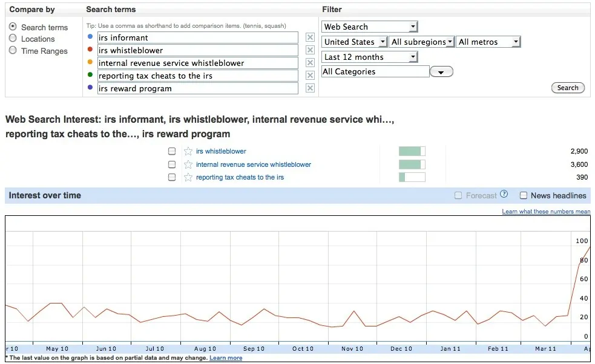Select Compare by Locations
The width and height of the screenshot is (595, 364).
click(13, 38)
